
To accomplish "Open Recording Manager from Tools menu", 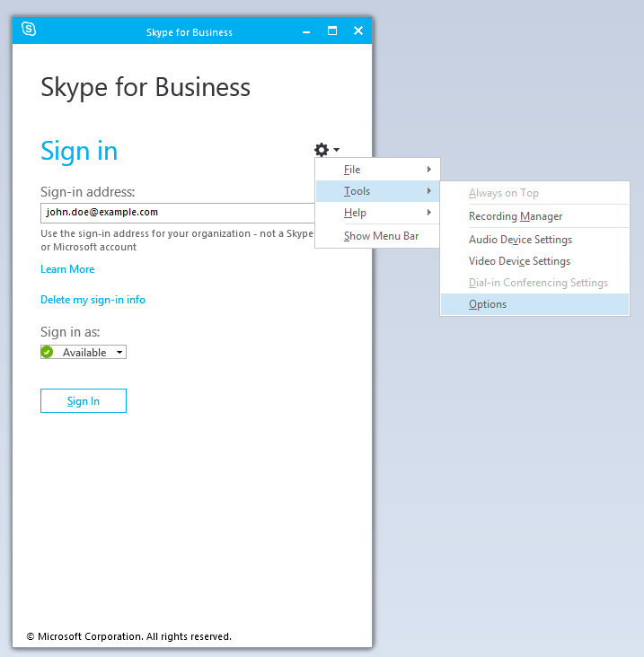I will pyautogui.click(x=516, y=216).
